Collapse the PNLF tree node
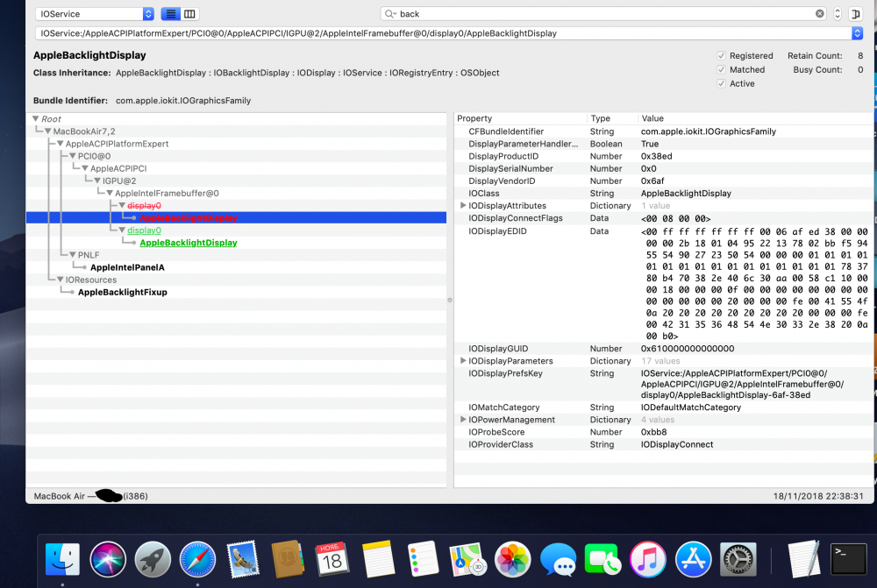Image resolution: width=877 pixels, height=588 pixels. [x=73, y=255]
